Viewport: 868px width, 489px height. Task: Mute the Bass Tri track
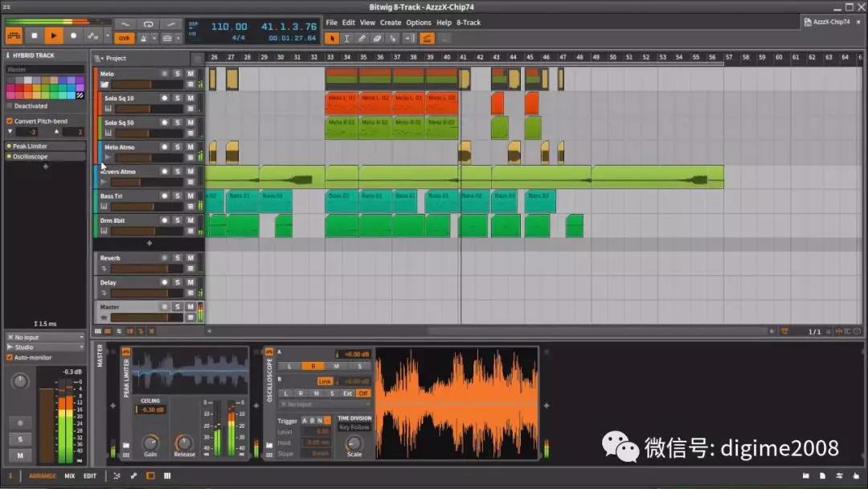tap(190, 195)
